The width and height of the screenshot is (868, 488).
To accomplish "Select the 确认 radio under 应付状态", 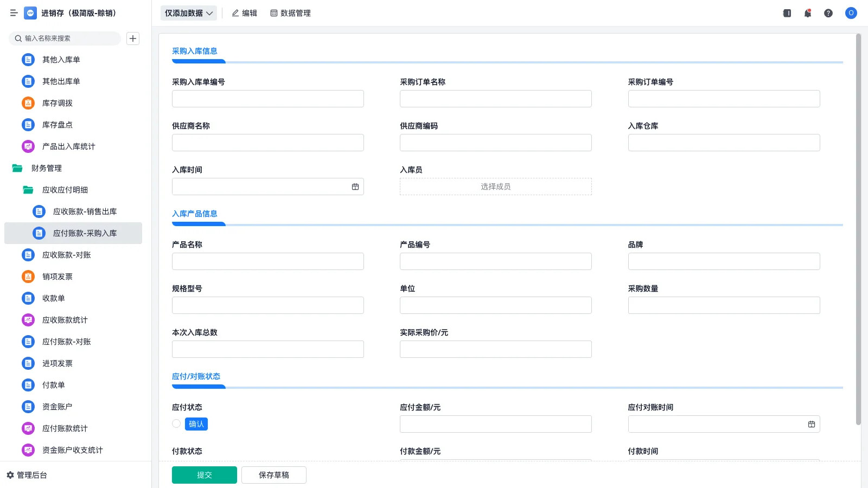I will tap(176, 423).
